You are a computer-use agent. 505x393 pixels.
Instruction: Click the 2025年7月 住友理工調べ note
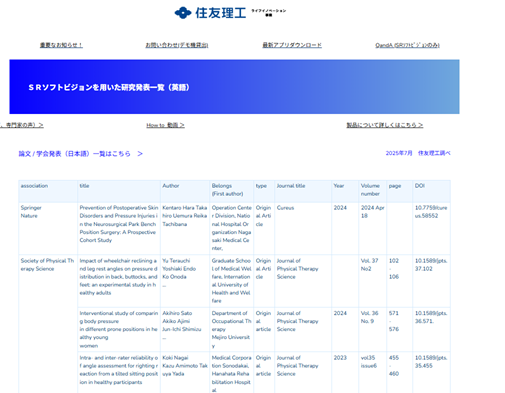(418, 153)
